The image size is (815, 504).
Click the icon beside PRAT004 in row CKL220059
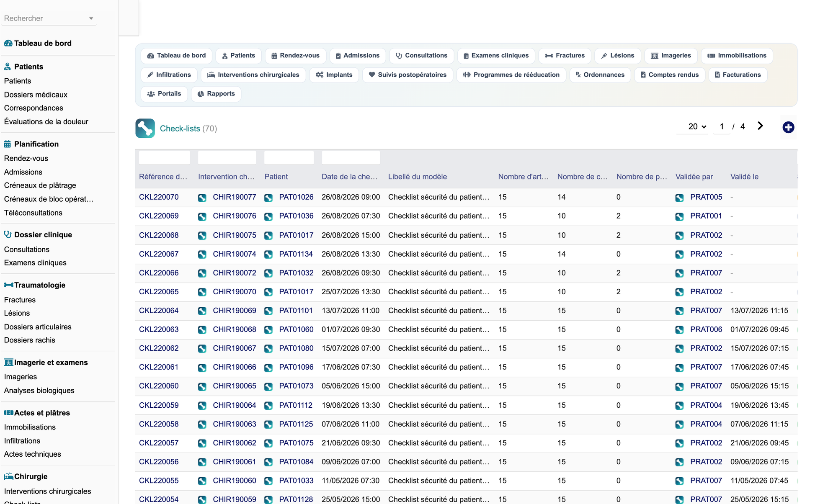coord(679,406)
